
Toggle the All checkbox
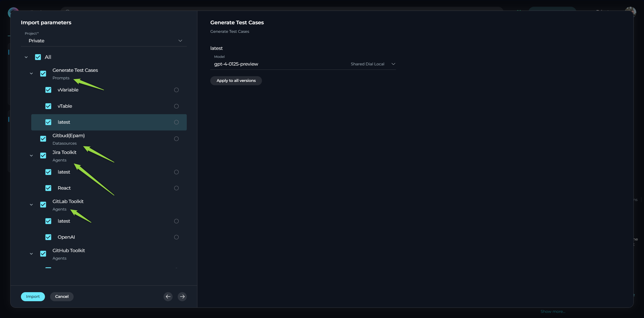click(38, 57)
